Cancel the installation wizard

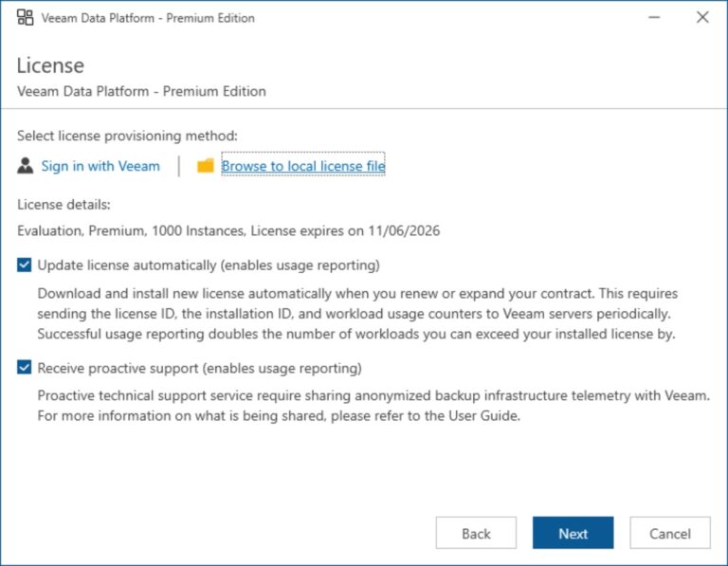(670, 533)
